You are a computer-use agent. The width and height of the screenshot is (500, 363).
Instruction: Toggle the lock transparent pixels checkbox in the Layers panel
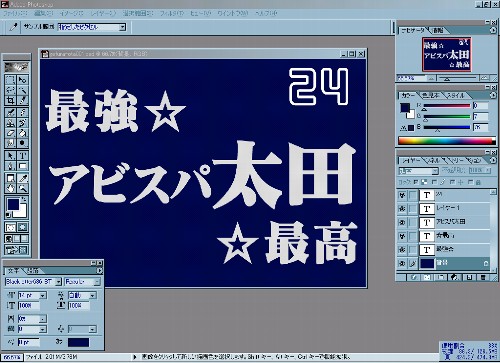[x=416, y=182]
